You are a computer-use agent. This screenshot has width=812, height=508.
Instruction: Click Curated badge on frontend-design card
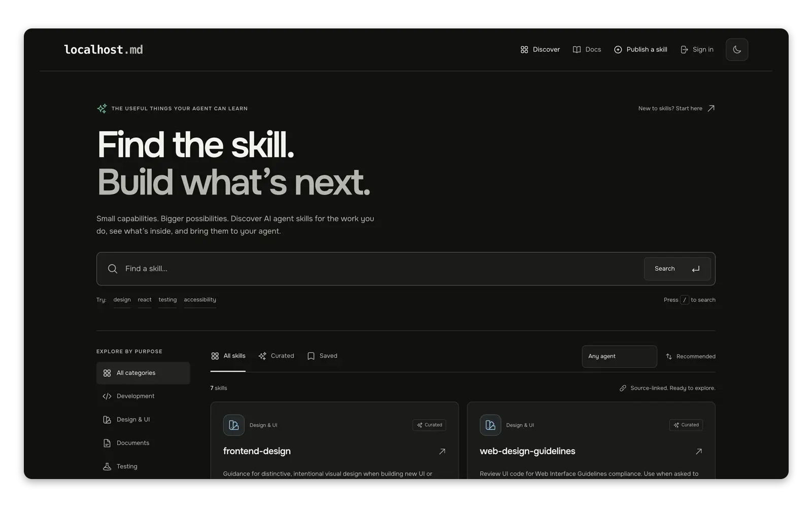[x=429, y=425]
